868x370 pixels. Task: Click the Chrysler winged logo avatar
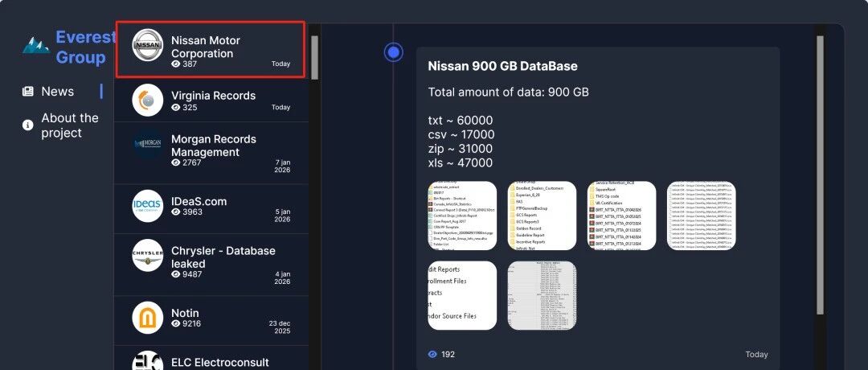click(x=148, y=255)
